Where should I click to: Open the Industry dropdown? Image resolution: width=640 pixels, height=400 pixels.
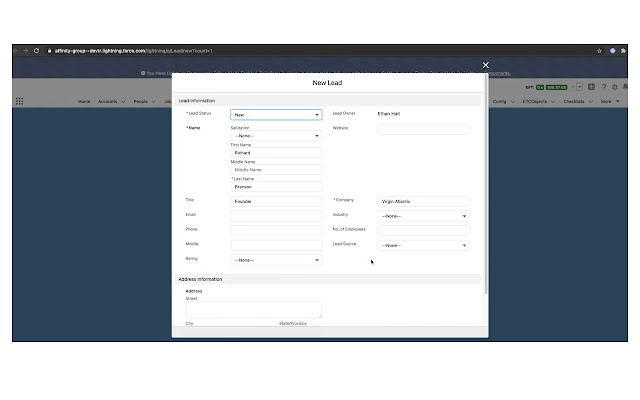(423, 216)
